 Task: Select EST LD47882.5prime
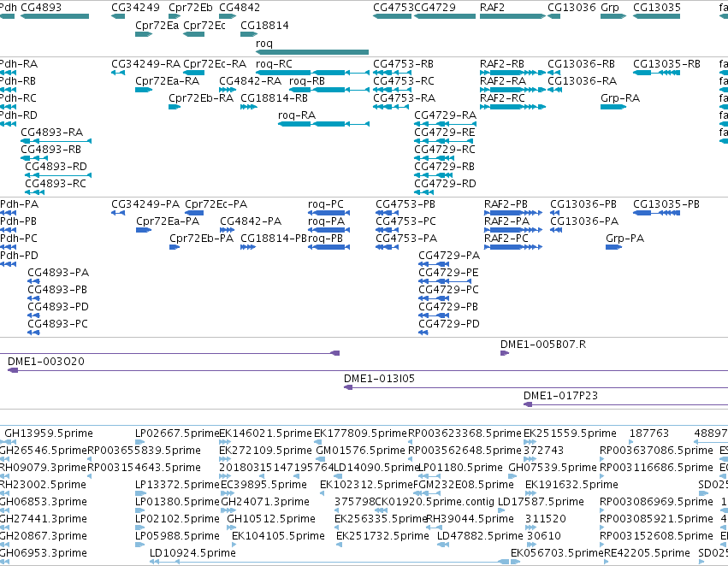[480, 536]
